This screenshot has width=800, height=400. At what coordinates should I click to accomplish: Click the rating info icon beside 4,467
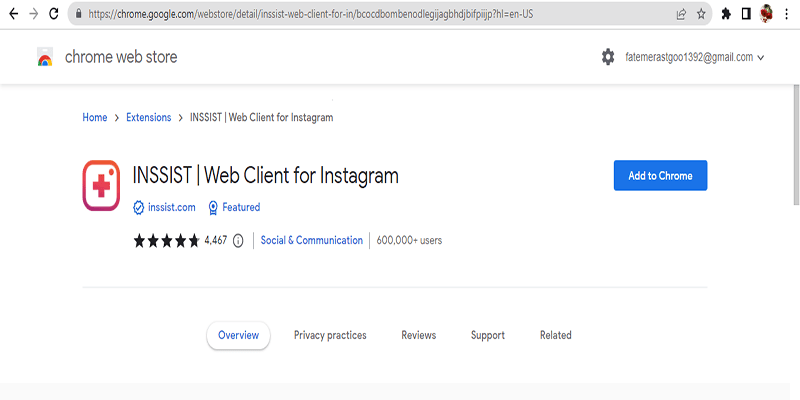click(238, 241)
